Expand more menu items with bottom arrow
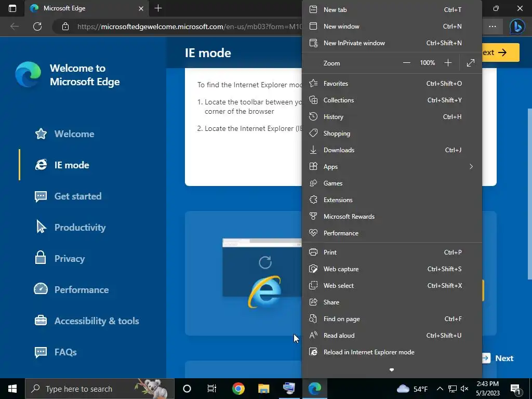The width and height of the screenshot is (532, 399). pos(392,370)
